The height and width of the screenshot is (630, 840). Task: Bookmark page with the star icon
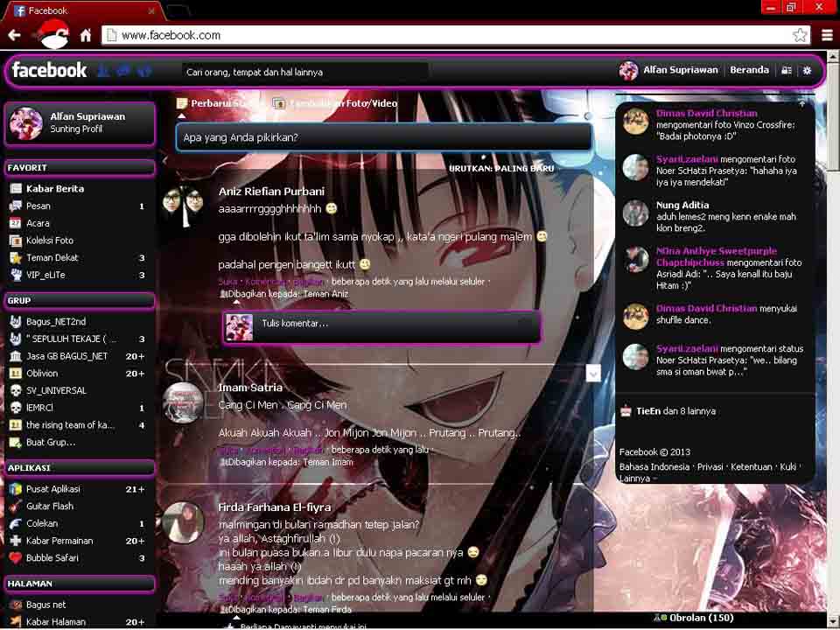tap(800, 35)
